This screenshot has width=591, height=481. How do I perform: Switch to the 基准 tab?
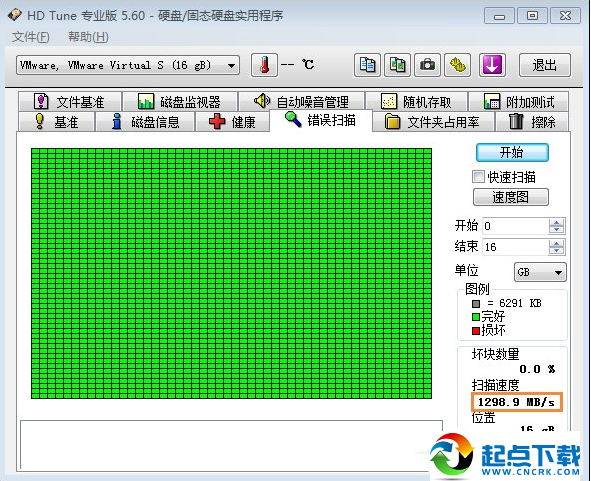pyautogui.click(x=57, y=122)
